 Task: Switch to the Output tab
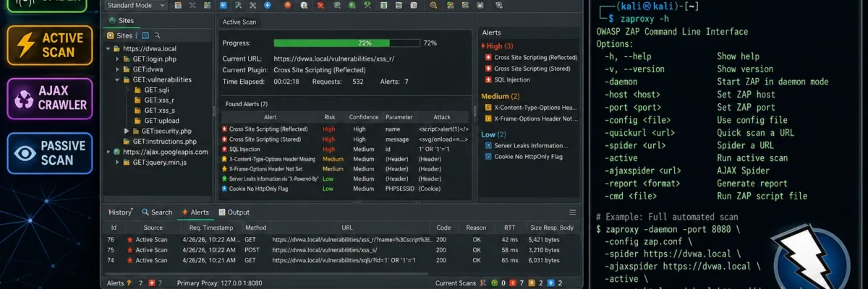pos(234,212)
